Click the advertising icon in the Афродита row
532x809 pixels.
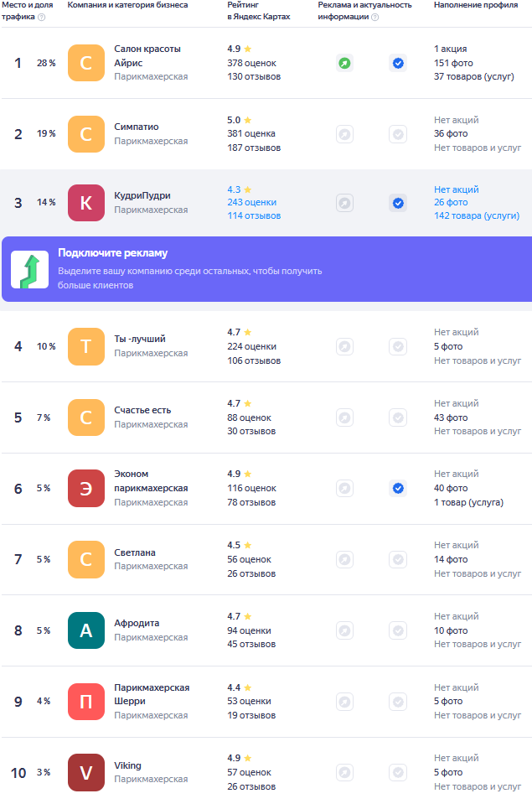coord(344,630)
